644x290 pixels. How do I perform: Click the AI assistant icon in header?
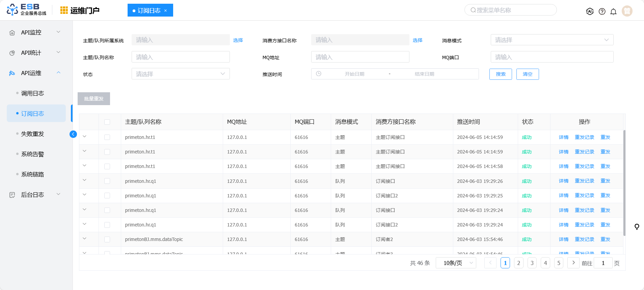click(x=590, y=11)
